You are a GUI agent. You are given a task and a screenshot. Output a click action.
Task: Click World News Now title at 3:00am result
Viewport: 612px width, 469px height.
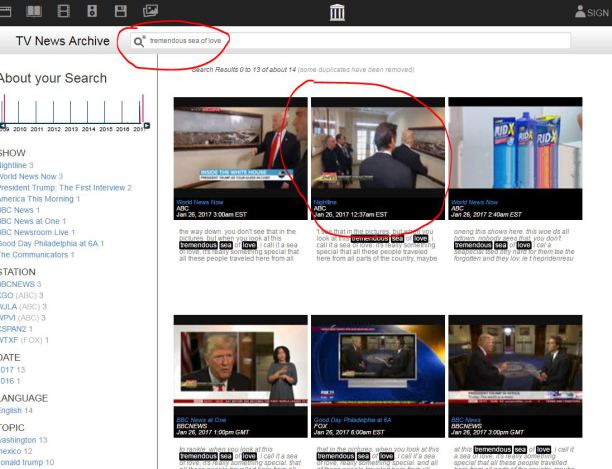(x=199, y=202)
